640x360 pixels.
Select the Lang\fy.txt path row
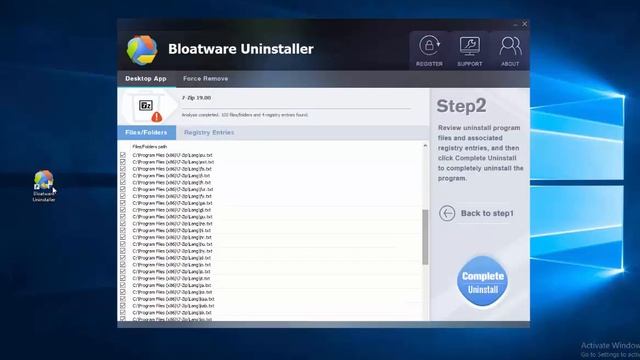pos(172,196)
